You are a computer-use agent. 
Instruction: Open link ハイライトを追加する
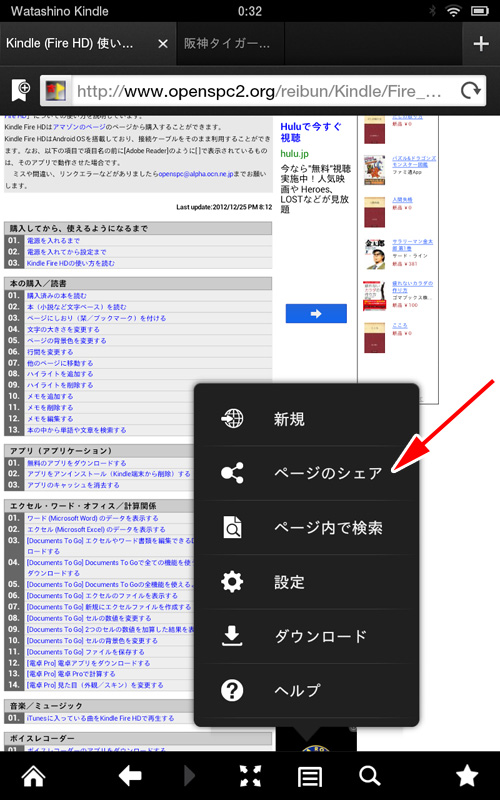tap(60, 374)
